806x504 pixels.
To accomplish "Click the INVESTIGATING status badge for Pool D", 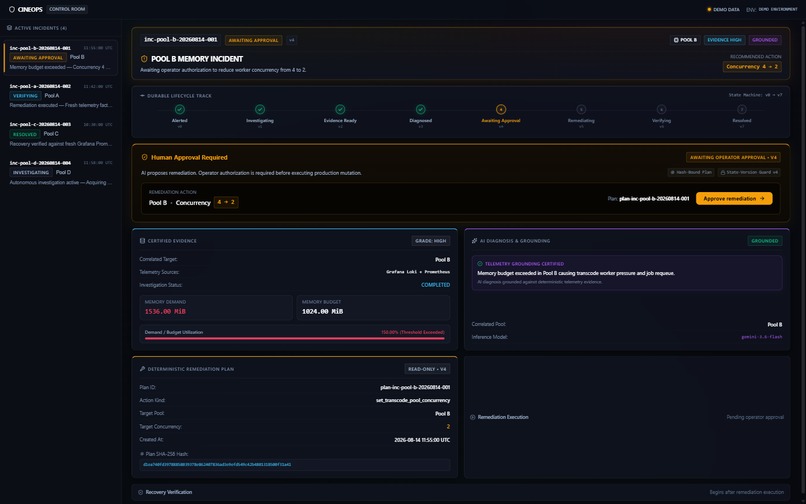I will (x=31, y=172).
